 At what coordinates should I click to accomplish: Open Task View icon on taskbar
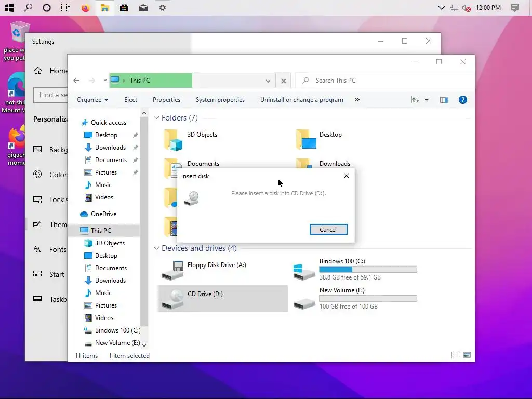click(65, 7)
